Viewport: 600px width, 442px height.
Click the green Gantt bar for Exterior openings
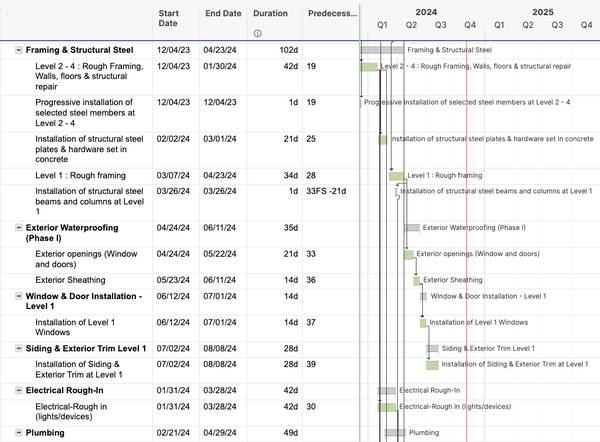coord(409,254)
